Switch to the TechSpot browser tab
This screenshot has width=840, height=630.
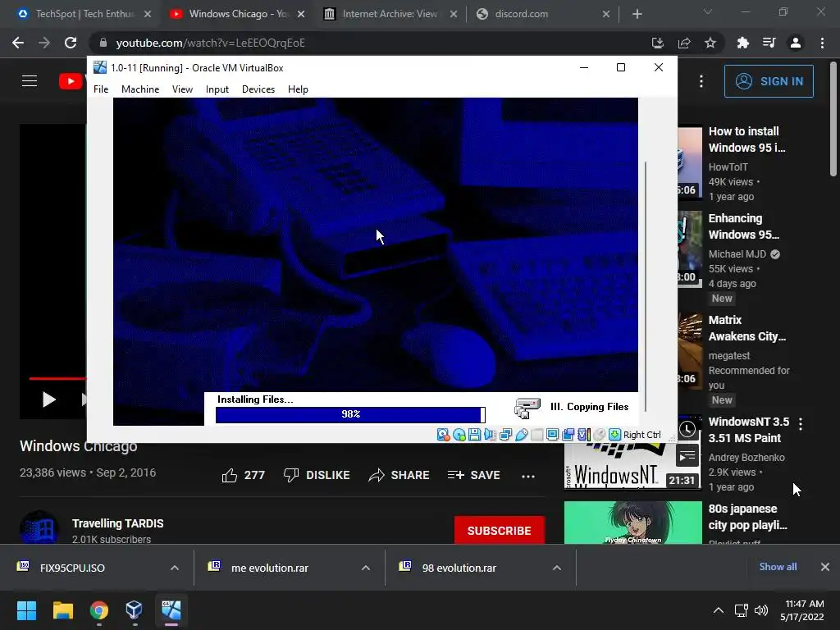tap(83, 14)
